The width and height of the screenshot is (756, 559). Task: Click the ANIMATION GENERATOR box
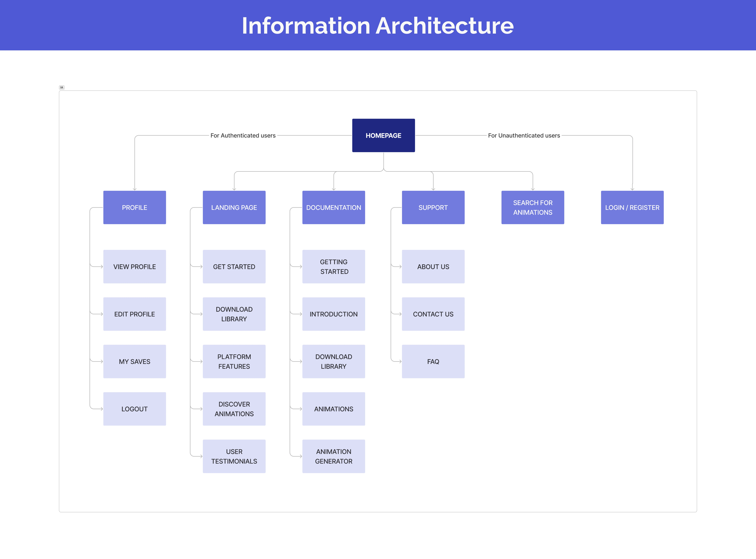[333, 456]
